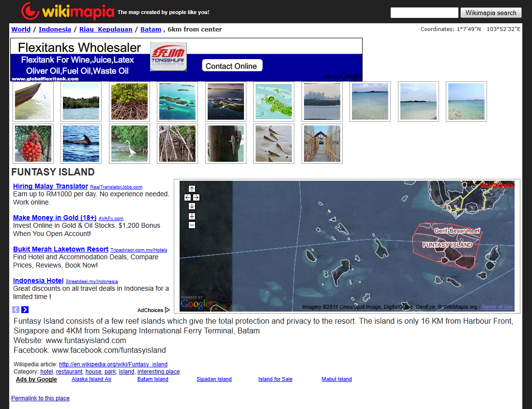Open the dolphin fin photo thumbnail
The image size is (532, 409).
(81, 143)
